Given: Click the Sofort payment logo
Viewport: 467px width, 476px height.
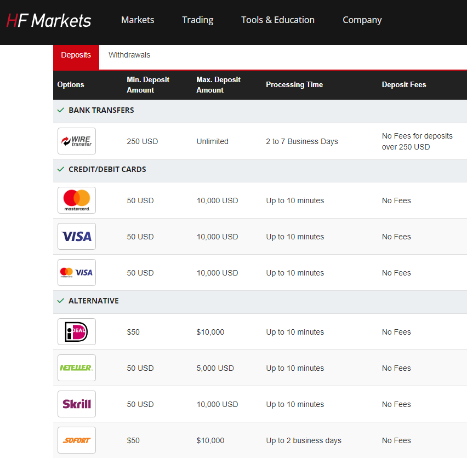Looking at the screenshot, I should (77, 440).
